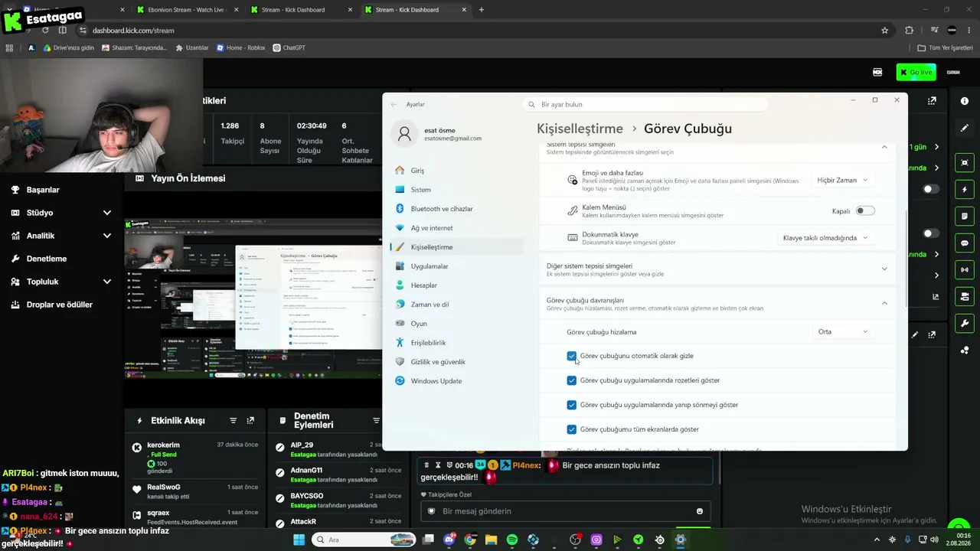Image resolution: width=980 pixels, height=551 pixels.
Task: Open Bluetooth ve cihazlar in Settings sidebar
Action: 456,209
